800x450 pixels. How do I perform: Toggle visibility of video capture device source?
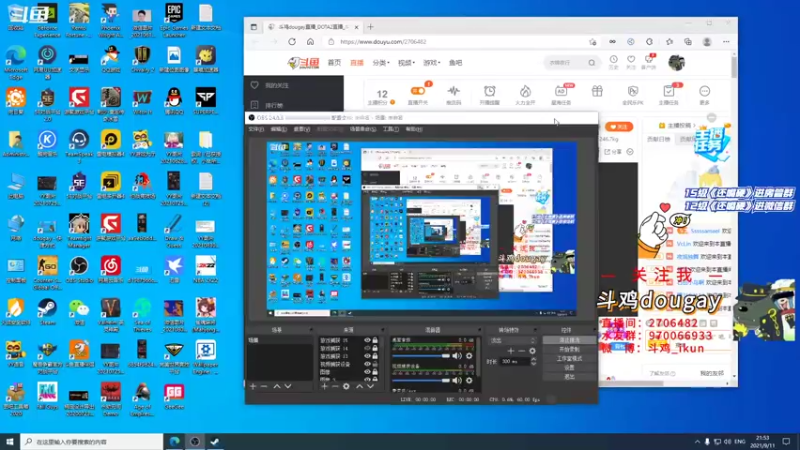point(367,364)
